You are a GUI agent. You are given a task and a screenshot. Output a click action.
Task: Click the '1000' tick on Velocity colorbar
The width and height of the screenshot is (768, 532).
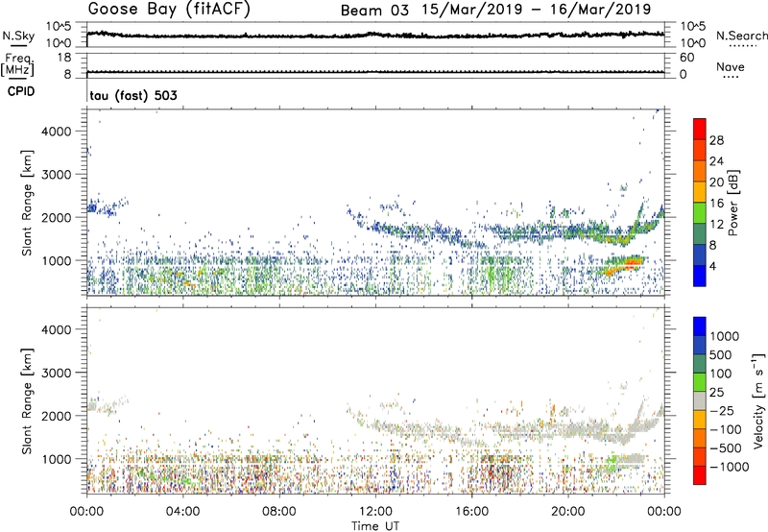pos(725,336)
